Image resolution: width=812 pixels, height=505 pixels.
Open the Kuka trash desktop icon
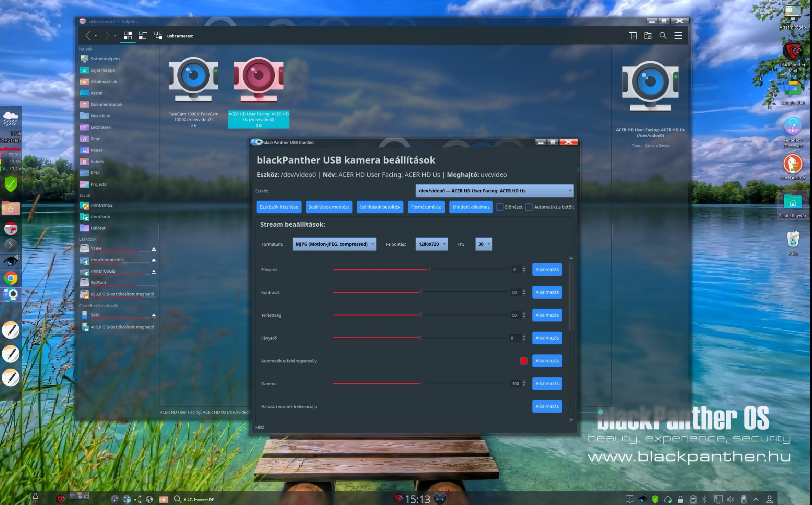coord(793,240)
